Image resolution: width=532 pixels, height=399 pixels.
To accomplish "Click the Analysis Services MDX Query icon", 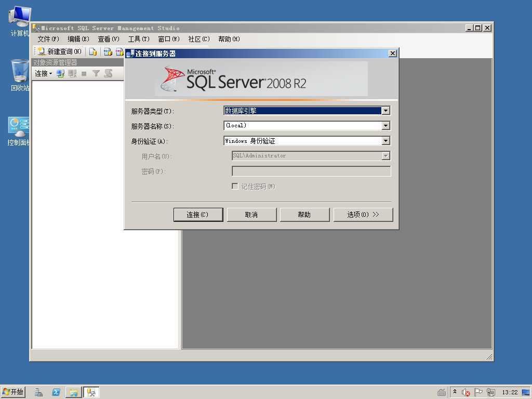I will (x=108, y=51).
